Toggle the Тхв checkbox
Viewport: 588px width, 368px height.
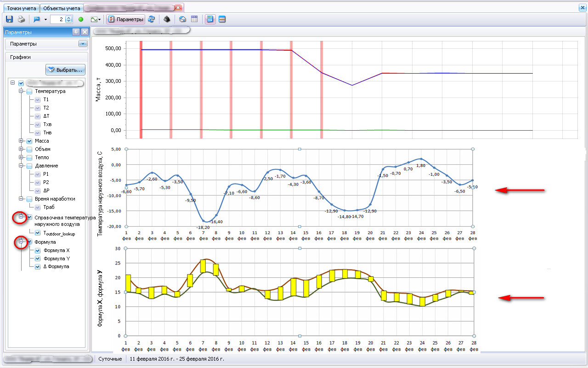[x=38, y=124]
